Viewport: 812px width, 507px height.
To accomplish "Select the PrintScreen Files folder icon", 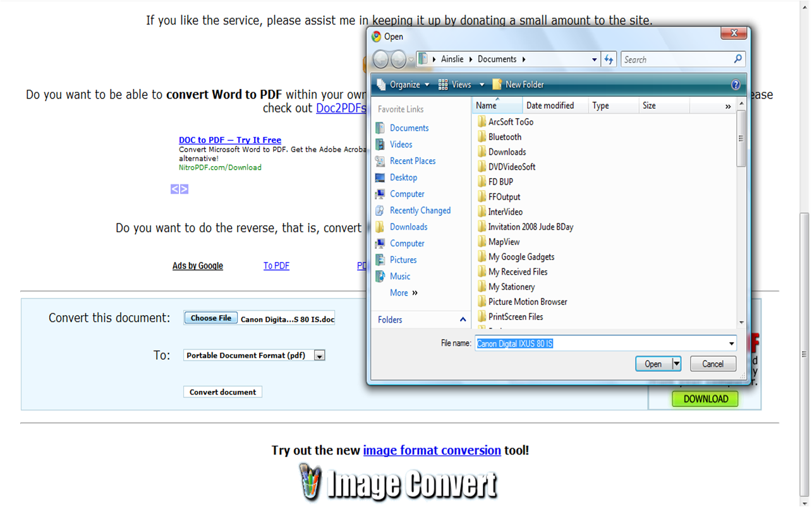I will pyautogui.click(x=482, y=316).
